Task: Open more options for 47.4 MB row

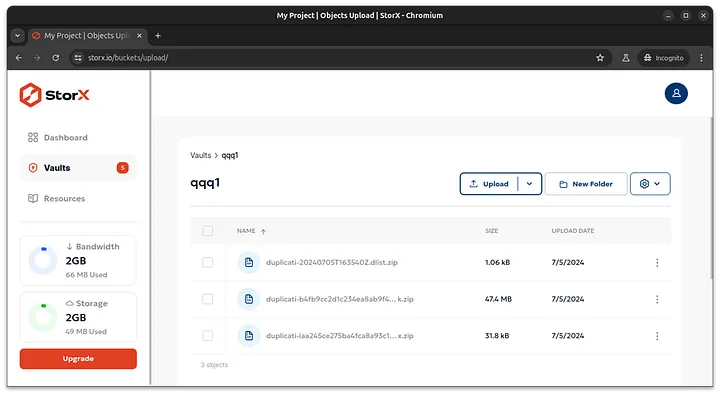Action: coord(657,299)
